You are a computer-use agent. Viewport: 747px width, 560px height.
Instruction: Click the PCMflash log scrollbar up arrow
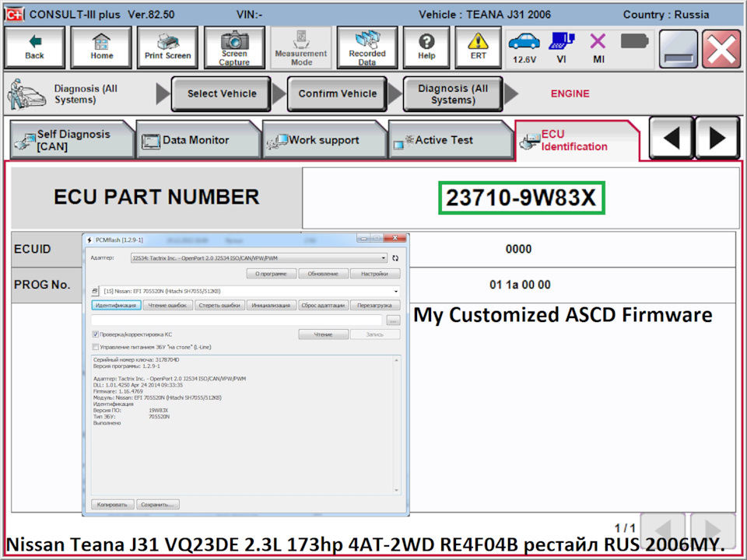point(396,360)
